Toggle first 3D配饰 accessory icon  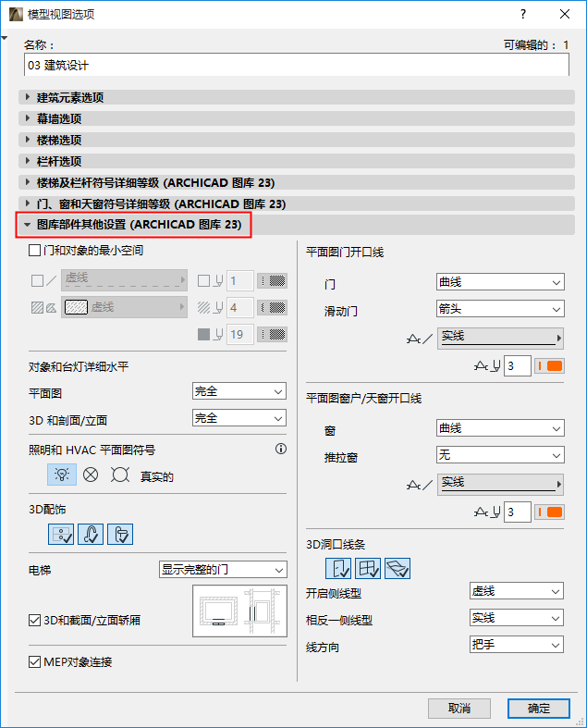(x=61, y=534)
